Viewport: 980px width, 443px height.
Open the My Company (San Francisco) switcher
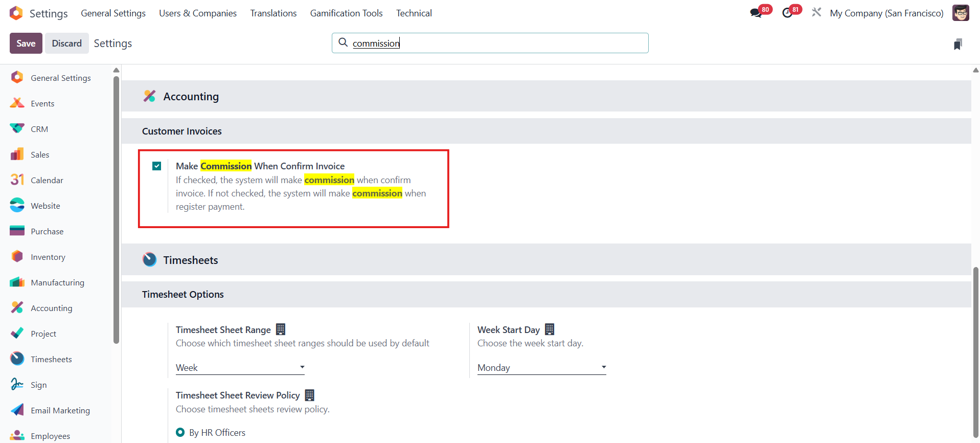point(886,13)
